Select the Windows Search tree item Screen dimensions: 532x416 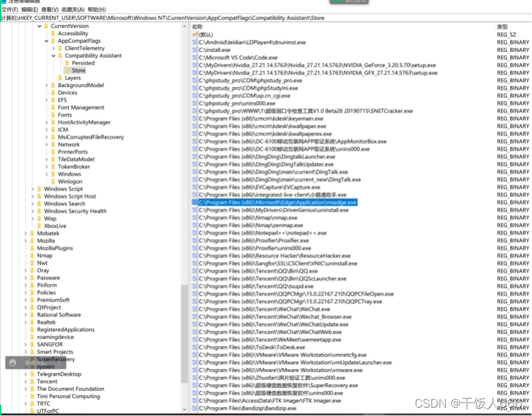tap(64, 204)
